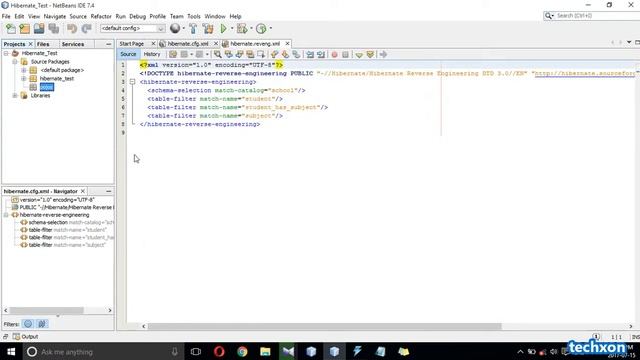Screen dimensions: 640x360
Task: Click the Find Next Occurrence icon
Action: 240,54
